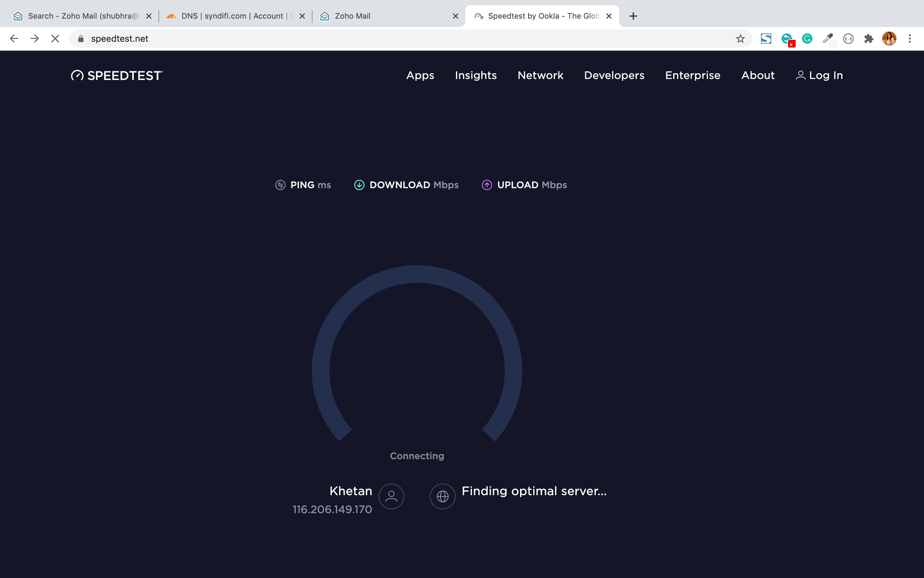Close the Speedtest by Ookla tab
The image size is (924, 578).
(609, 16)
